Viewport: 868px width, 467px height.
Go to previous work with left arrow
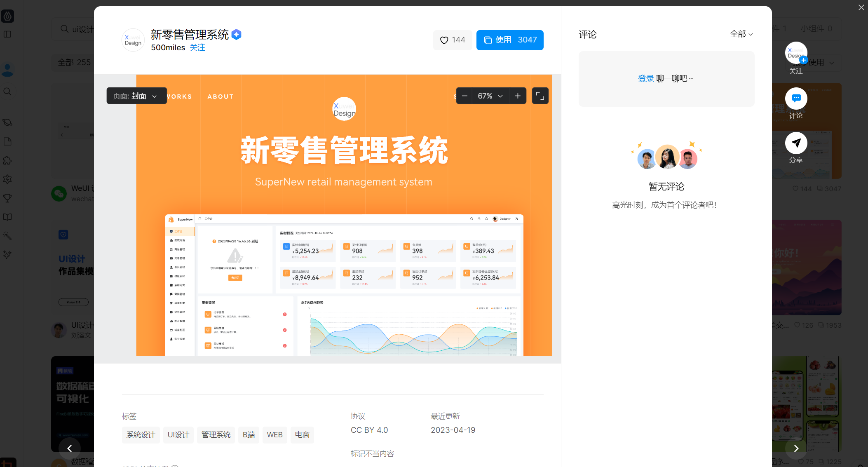point(70,448)
